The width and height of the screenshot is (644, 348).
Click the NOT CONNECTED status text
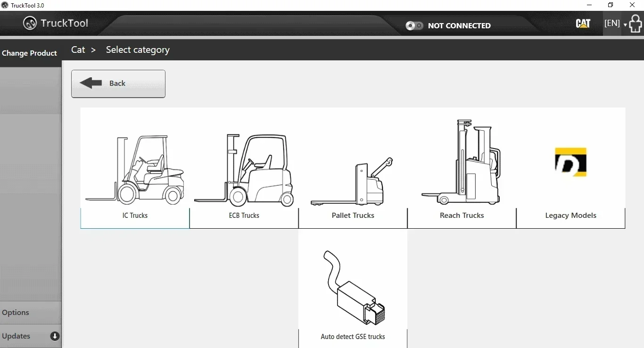coord(459,26)
